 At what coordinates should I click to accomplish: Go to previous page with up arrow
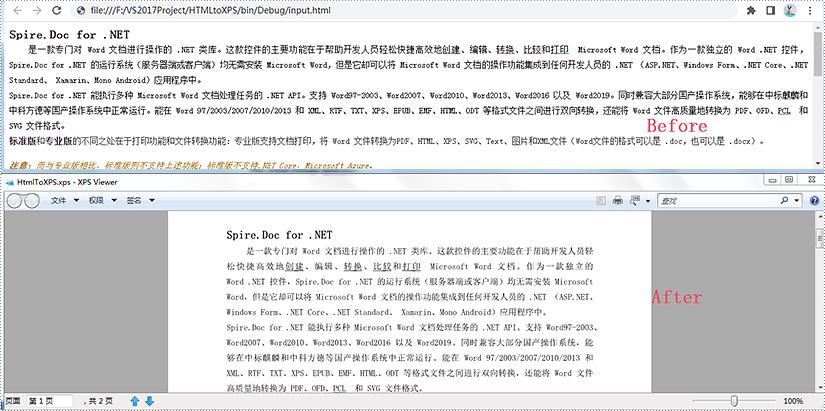click(x=135, y=402)
